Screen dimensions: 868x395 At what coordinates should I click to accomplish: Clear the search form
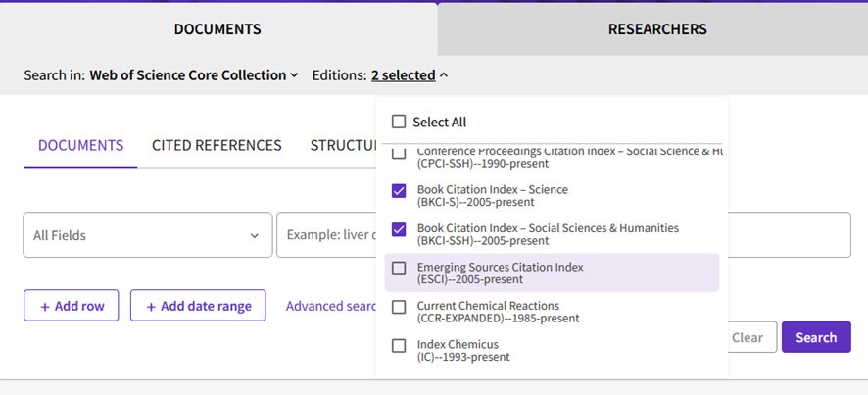(747, 337)
